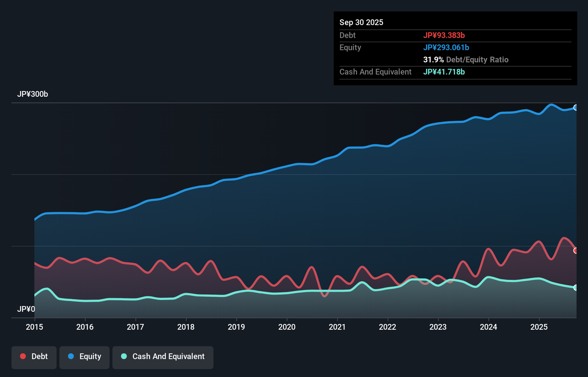This screenshot has width=588, height=377.
Task: Click the teal Cash endpoint marker
Action: point(575,287)
